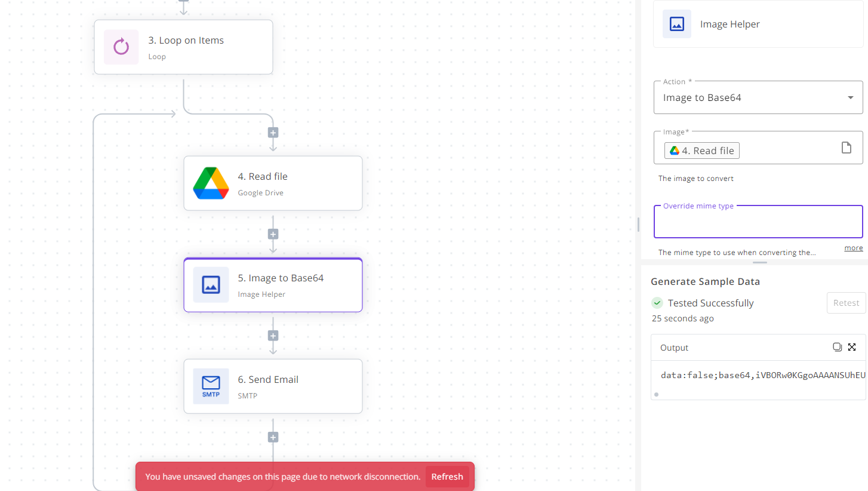
Task: Click the Google Drive icon in the 4. Read file chip
Action: (675, 151)
